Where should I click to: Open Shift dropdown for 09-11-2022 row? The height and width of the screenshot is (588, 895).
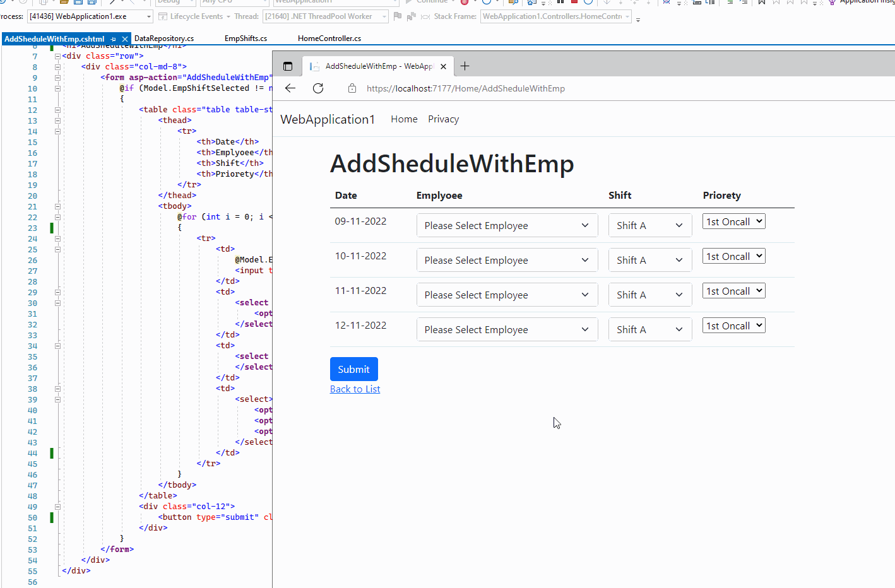(x=650, y=225)
